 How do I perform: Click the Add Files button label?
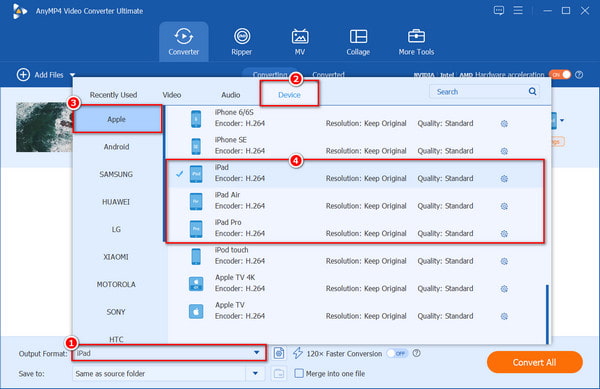click(49, 75)
